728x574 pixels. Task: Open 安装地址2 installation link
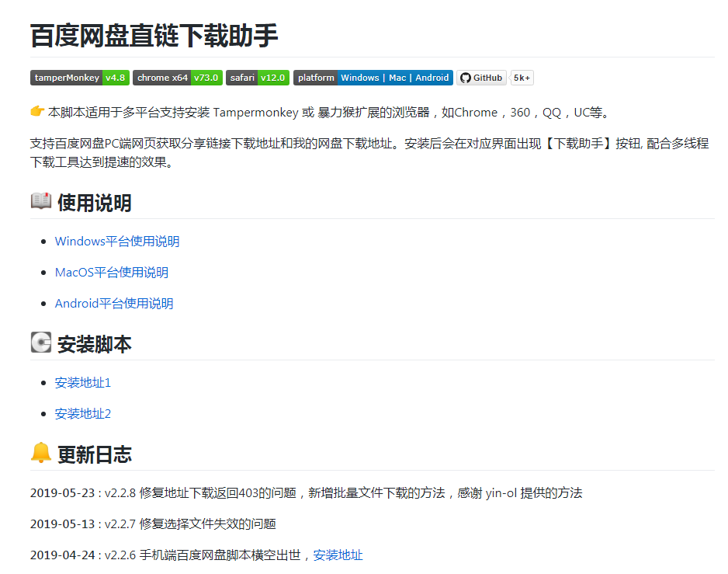tap(82, 414)
